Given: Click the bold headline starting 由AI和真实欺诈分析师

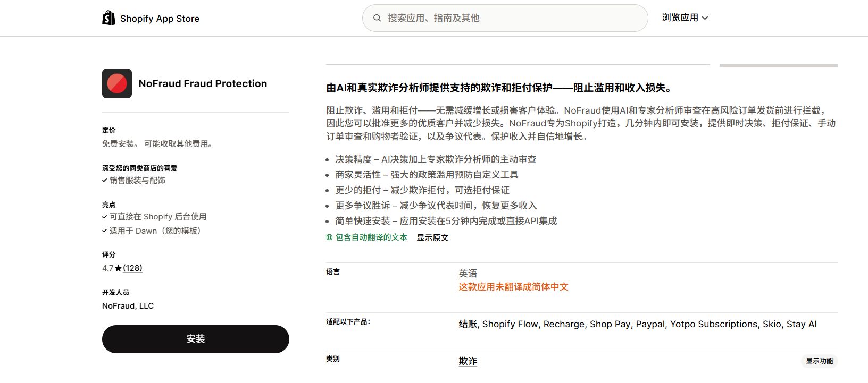Looking at the screenshot, I should [x=500, y=88].
